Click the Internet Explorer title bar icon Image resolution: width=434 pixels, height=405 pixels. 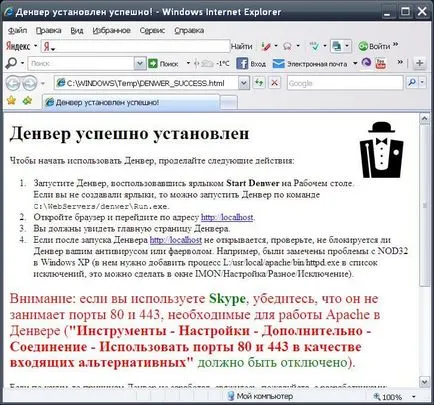[x=9, y=12]
